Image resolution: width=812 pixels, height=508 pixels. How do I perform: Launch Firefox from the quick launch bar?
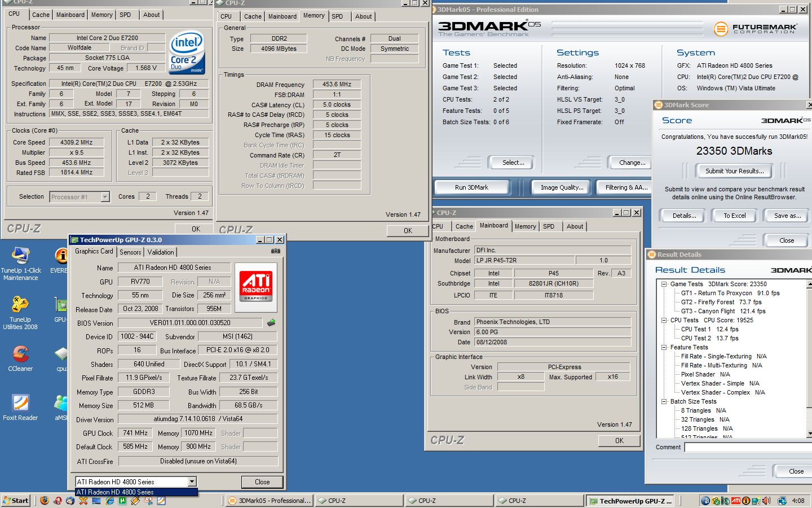[45, 501]
